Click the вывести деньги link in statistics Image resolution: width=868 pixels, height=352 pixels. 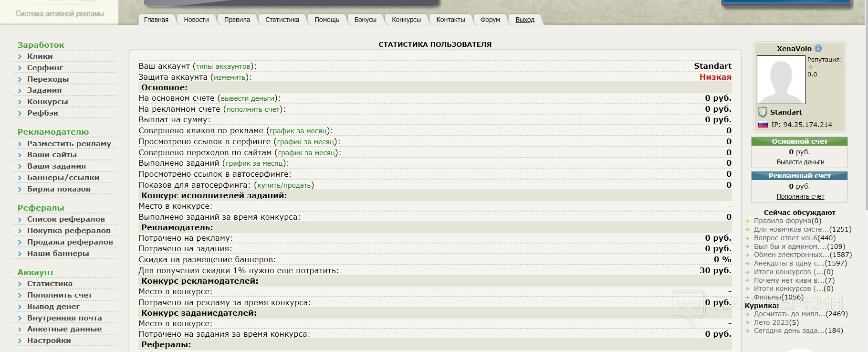pos(248,98)
